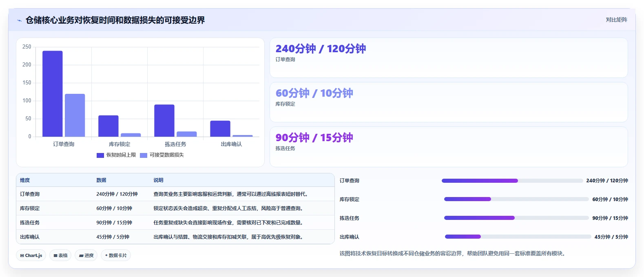Click the description starting 出库确认与结算
This screenshot has width=644, height=277.
click(x=229, y=237)
